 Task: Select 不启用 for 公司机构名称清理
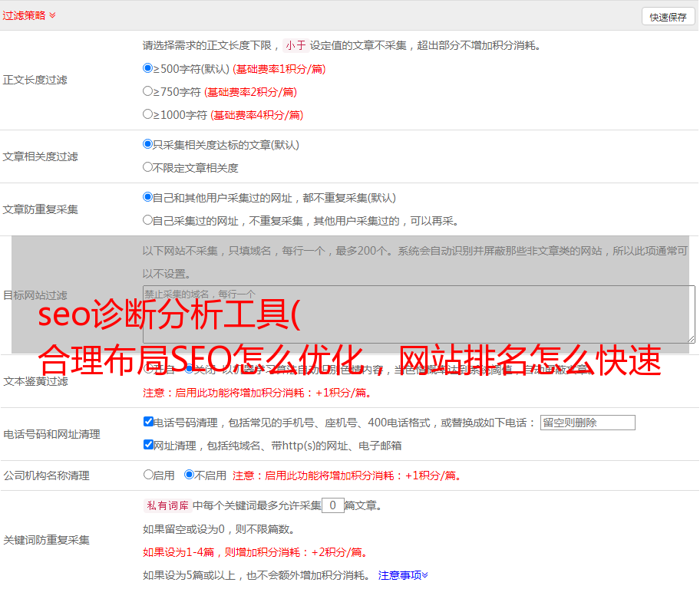[190, 475]
